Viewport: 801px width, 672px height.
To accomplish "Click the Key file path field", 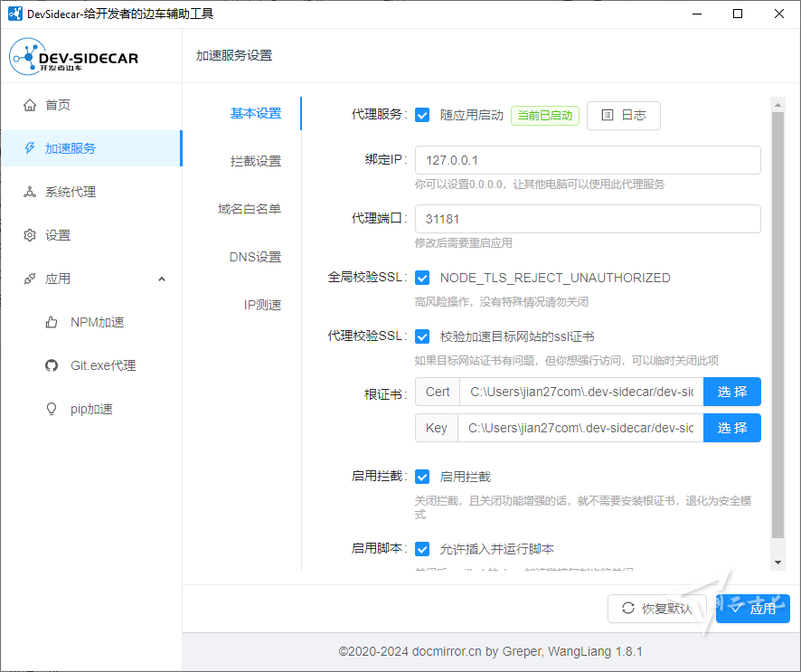I will (580, 428).
